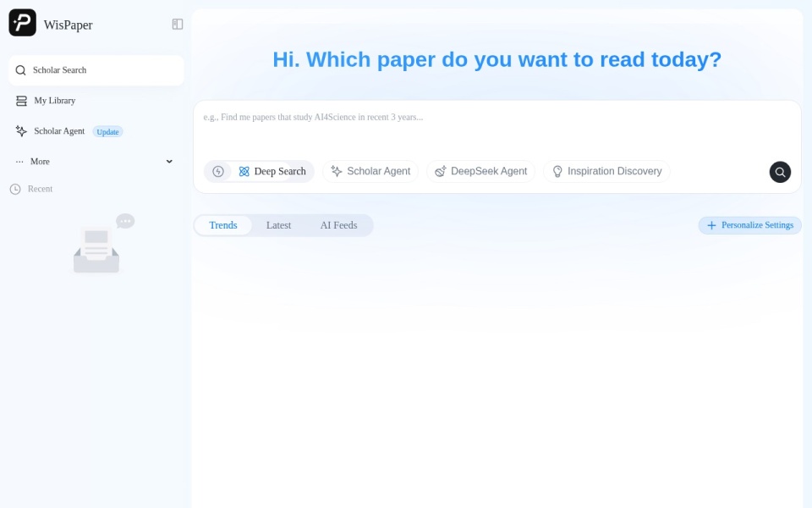Open Scholar Search in the sidebar
The image size is (812, 508).
tap(96, 70)
